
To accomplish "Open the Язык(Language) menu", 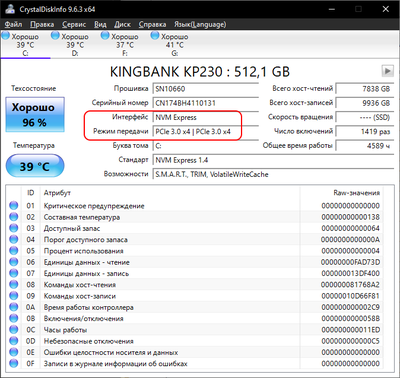I will point(200,24).
